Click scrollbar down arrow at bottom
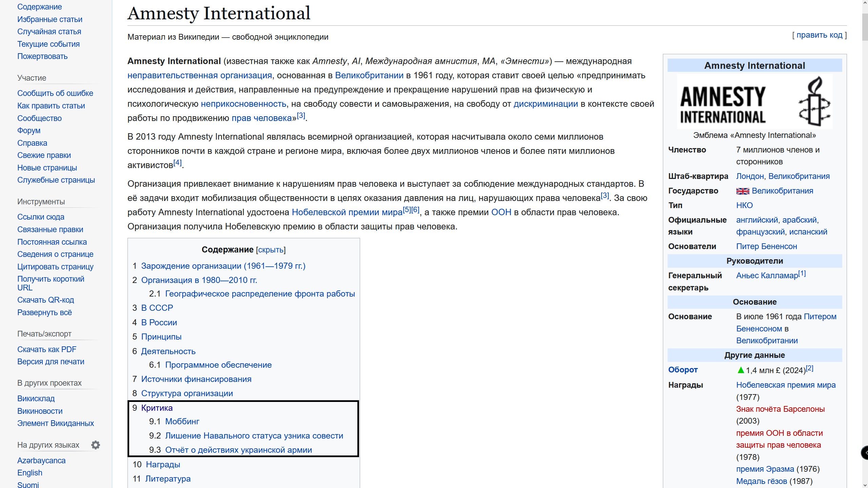This screenshot has width=868, height=488. pos(865,485)
